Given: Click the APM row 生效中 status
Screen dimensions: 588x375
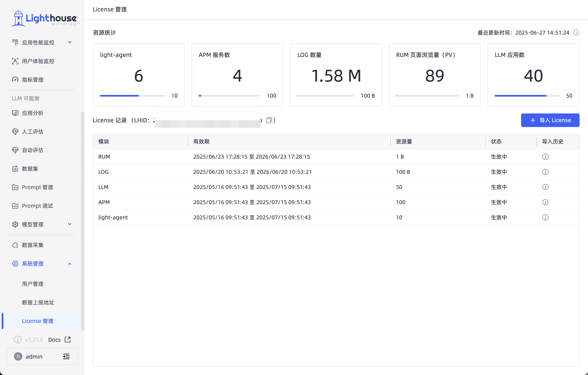Looking at the screenshot, I should [x=499, y=202].
